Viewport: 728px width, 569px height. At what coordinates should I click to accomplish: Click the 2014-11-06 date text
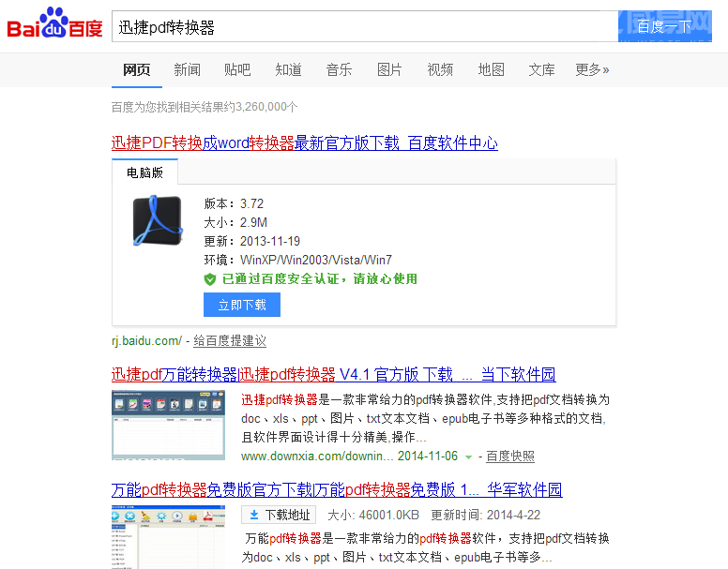pyautogui.click(x=428, y=457)
